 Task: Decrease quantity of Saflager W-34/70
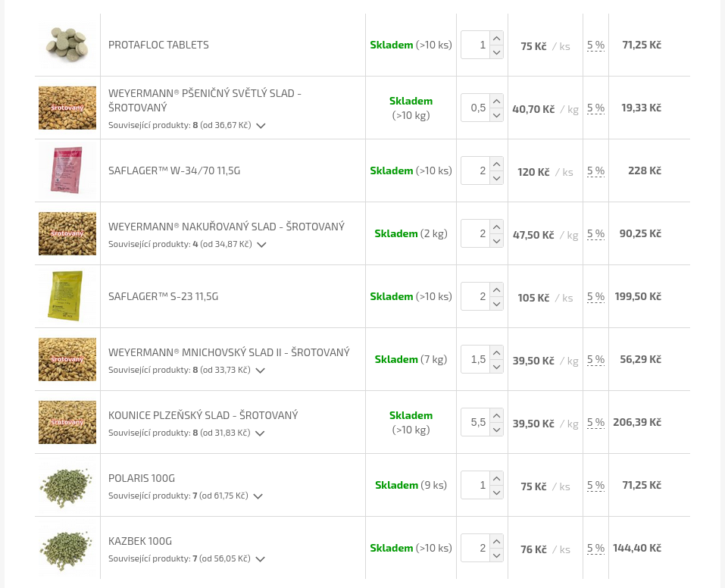click(x=496, y=178)
